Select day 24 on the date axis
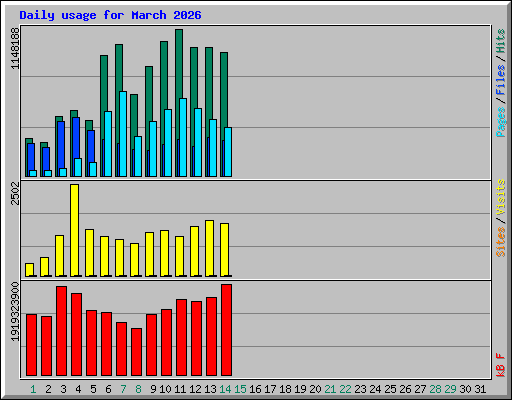 tap(375, 389)
